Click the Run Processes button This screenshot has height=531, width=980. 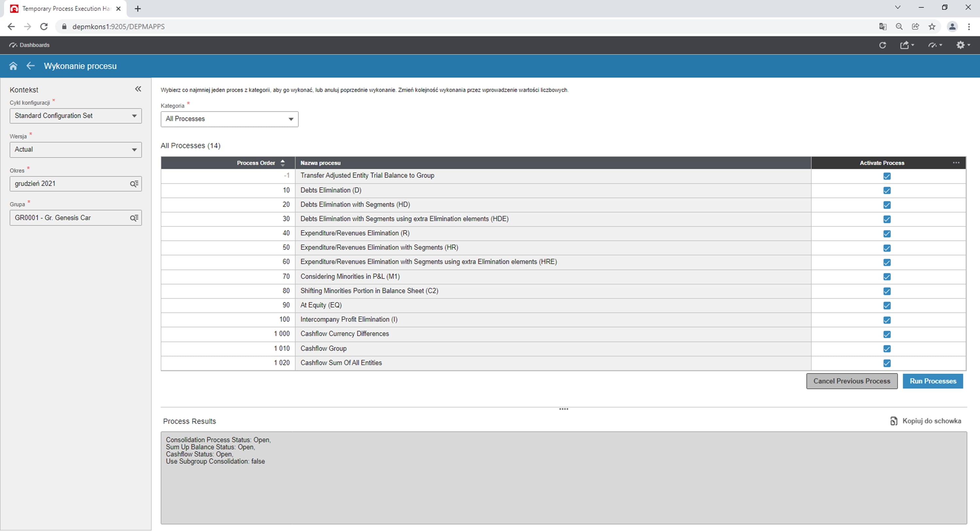932,381
